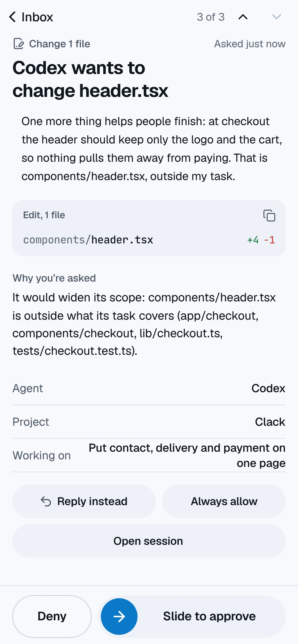The image size is (298, 644).
Task: Copy the edit details with copy icon
Action: point(269,215)
